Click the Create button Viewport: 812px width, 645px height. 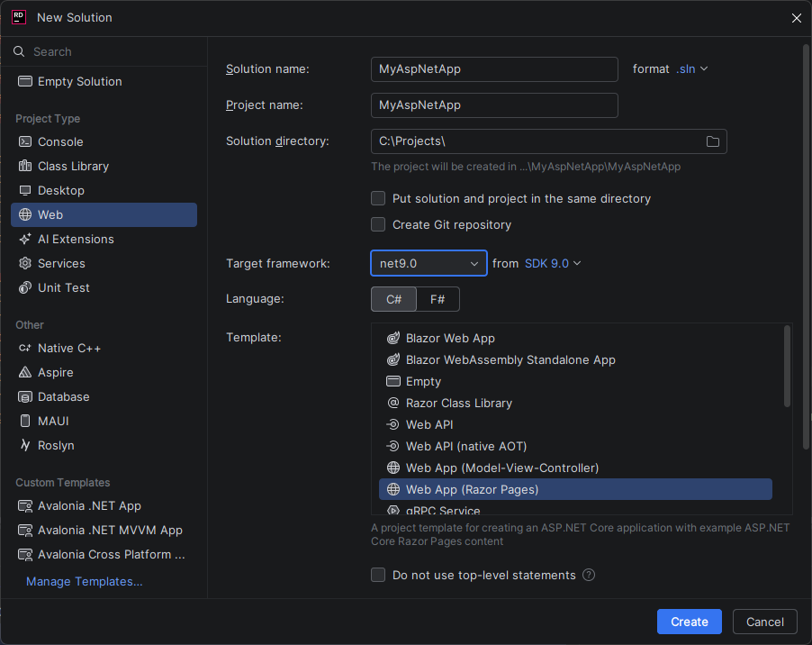pyautogui.click(x=689, y=622)
